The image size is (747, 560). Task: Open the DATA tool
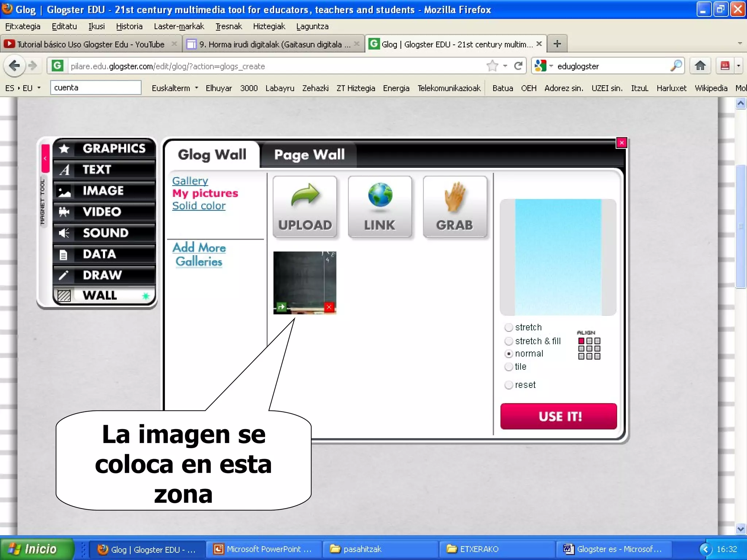click(x=104, y=254)
